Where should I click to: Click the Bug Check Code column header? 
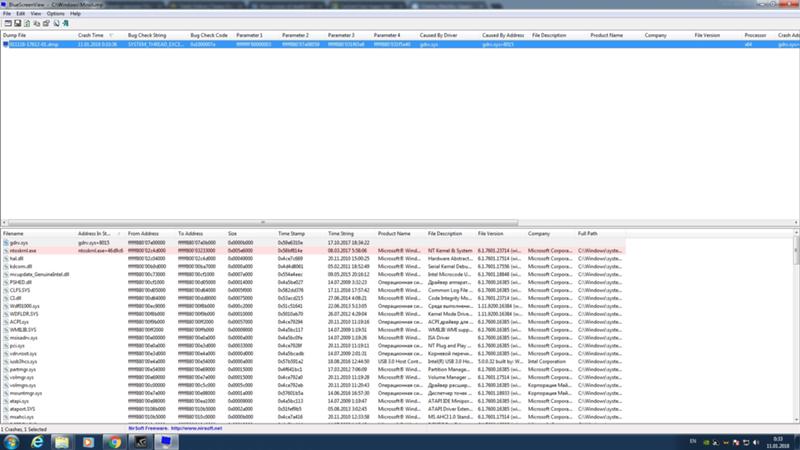coord(210,35)
